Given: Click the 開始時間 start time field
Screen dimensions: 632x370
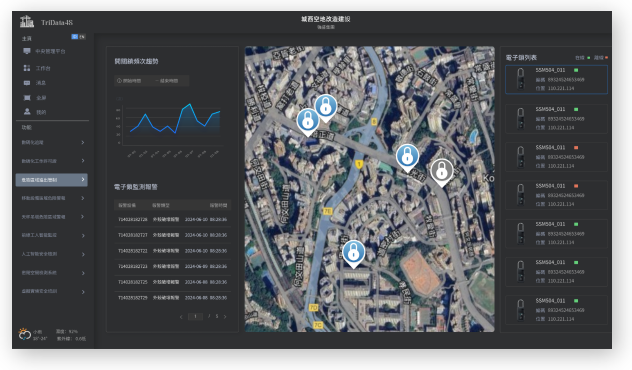Looking at the screenshot, I should pyautogui.click(x=132, y=81).
